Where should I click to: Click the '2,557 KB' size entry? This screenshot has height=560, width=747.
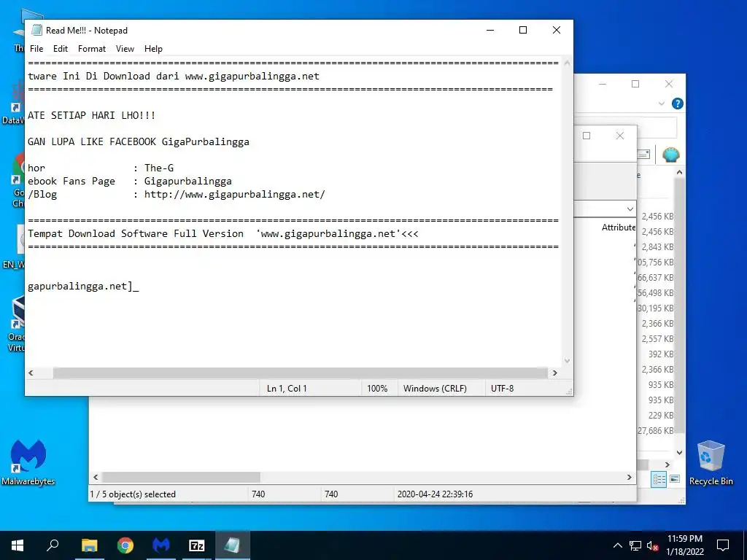point(657,339)
